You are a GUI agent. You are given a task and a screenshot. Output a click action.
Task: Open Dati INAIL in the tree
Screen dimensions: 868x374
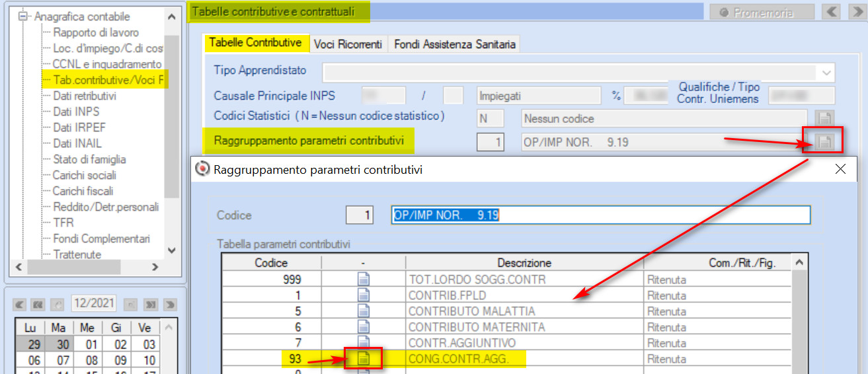pyautogui.click(x=77, y=143)
